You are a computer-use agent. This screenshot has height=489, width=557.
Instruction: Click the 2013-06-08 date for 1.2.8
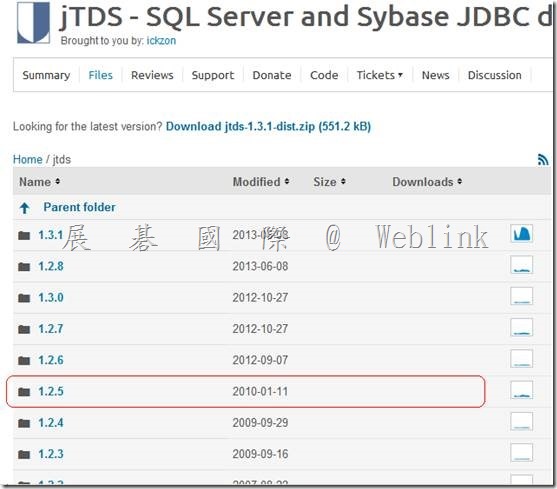[260, 266]
